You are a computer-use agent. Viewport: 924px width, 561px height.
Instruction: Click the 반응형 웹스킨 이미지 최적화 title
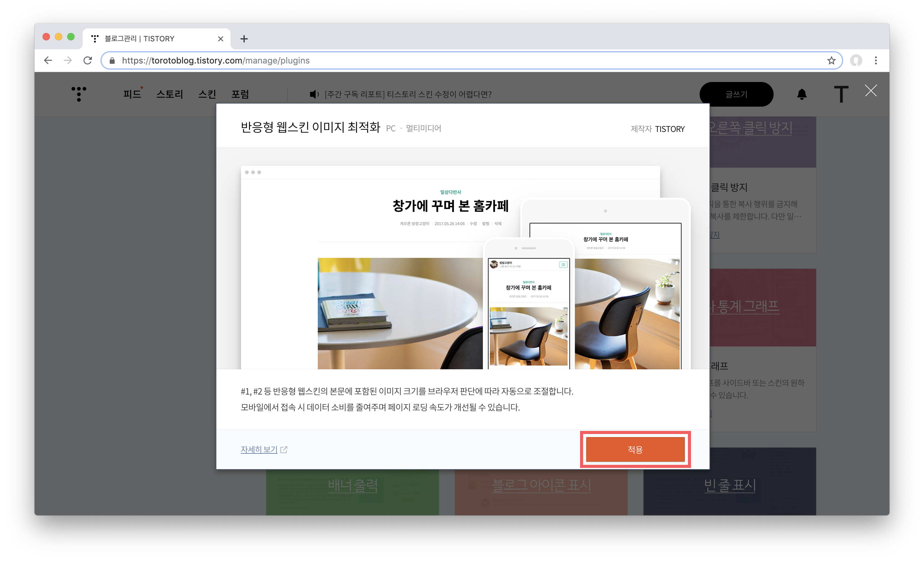[310, 127]
